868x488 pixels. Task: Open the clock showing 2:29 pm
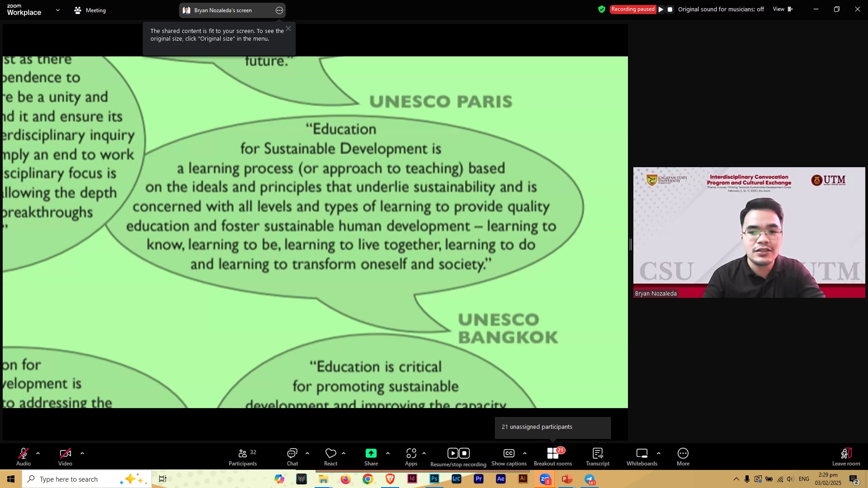click(828, 479)
